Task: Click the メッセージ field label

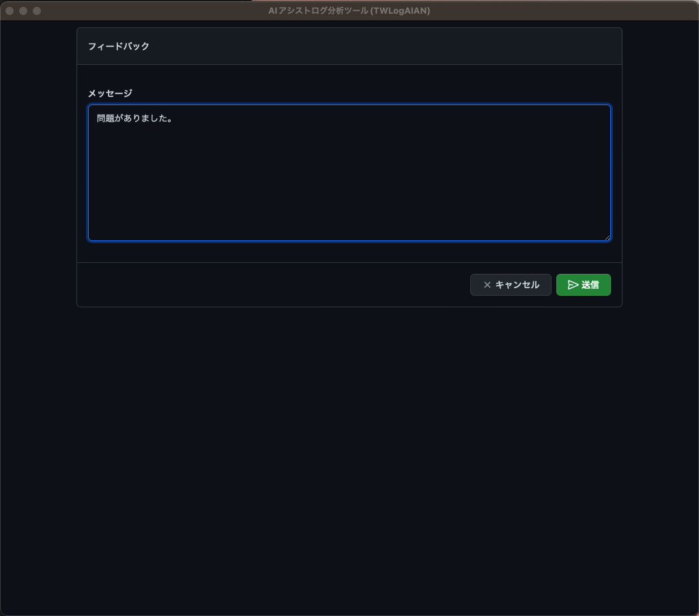Action: point(110,94)
